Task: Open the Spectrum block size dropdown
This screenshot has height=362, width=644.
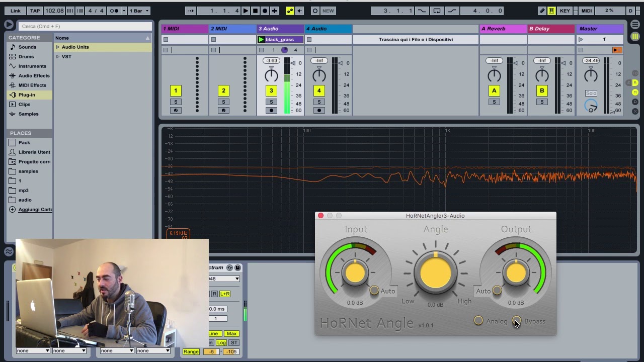Action: pos(224,279)
